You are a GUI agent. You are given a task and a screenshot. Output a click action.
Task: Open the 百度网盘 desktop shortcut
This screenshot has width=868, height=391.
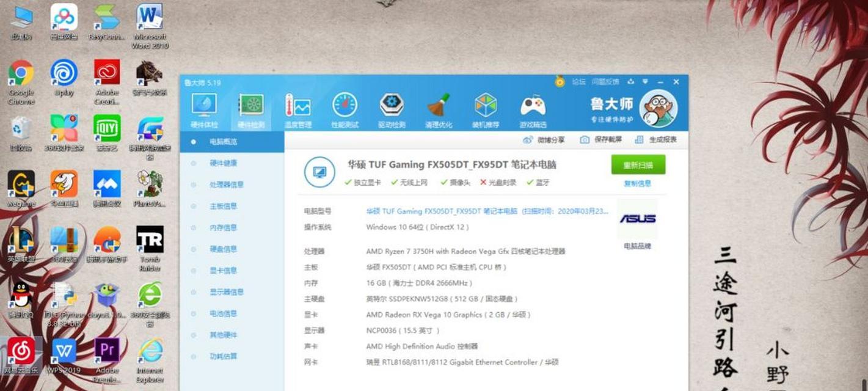pos(64,22)
